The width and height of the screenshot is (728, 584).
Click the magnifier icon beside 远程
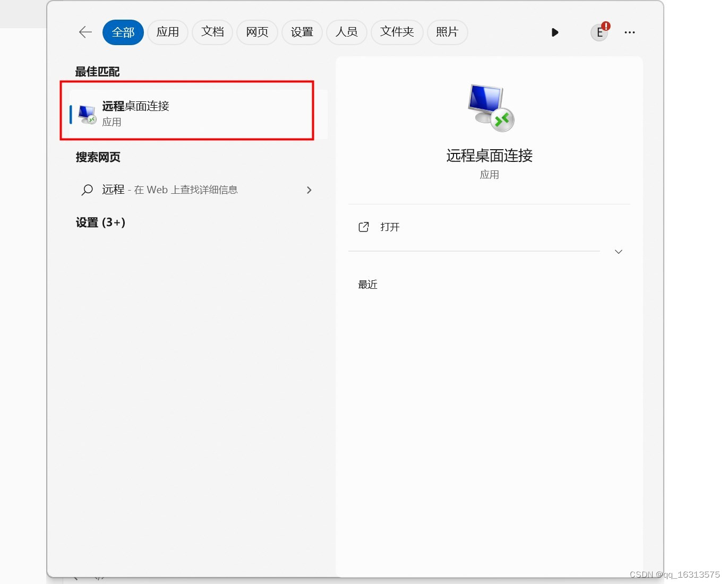click(x=87, y=190)
